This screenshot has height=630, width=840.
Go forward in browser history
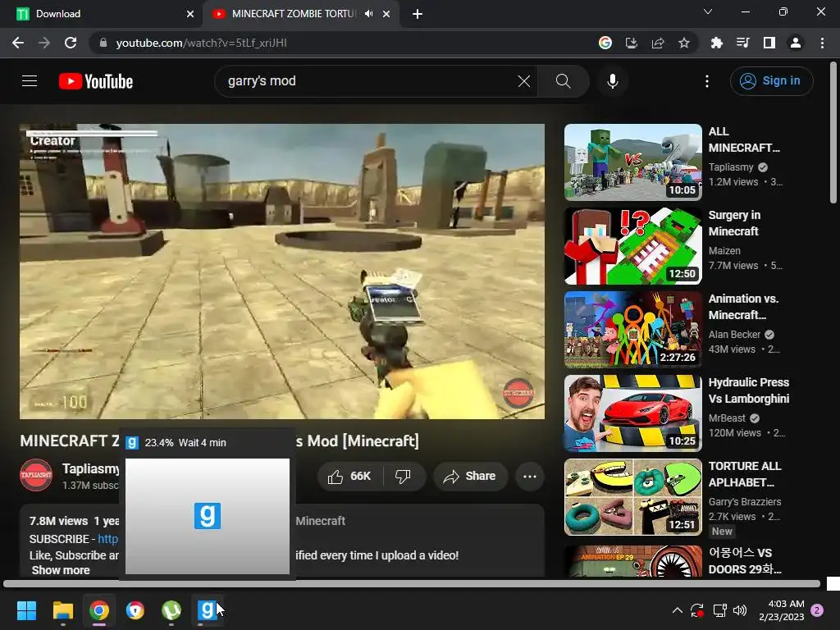click(x=44, y=43)
